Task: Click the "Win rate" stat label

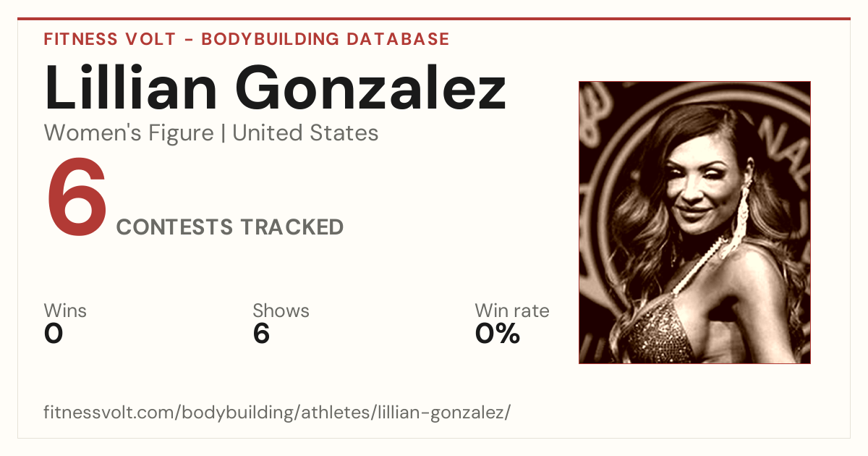Action: click(512, 311)
